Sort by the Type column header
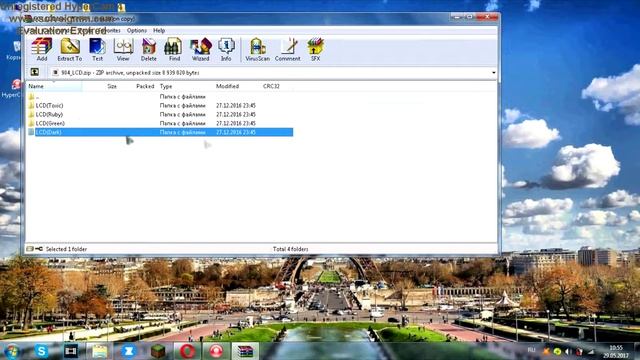This screenshot has width=640, height=360. click(166, 86)
